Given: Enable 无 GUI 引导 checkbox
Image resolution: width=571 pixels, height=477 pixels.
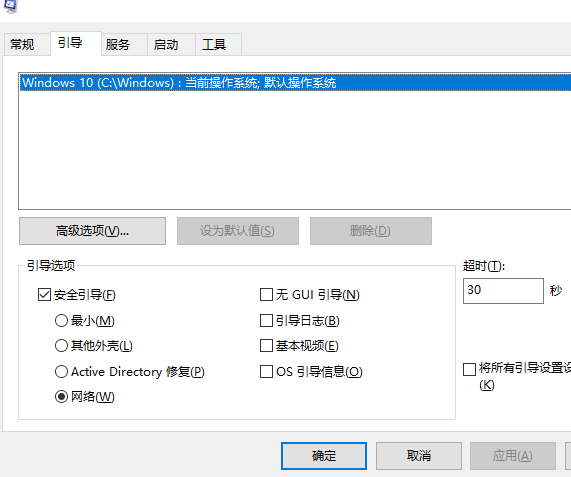Looking at the screenshot, I should click(267, 294).
